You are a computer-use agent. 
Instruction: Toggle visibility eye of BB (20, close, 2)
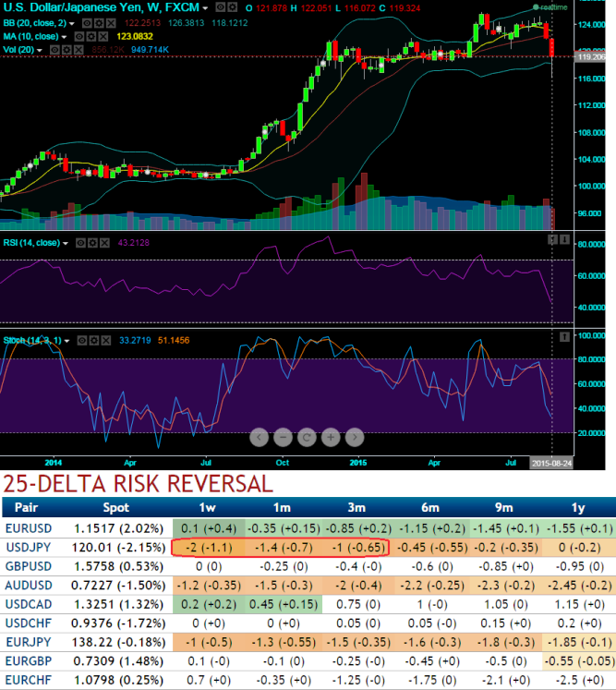point(87,23)
